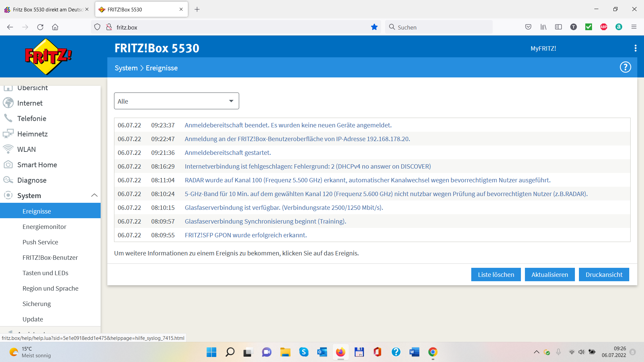The height and width of the screenshot is (362, 644).
Task: Open the event filter dropdown showing Alle
Action: pyautogui.click(x=176, y=101)
